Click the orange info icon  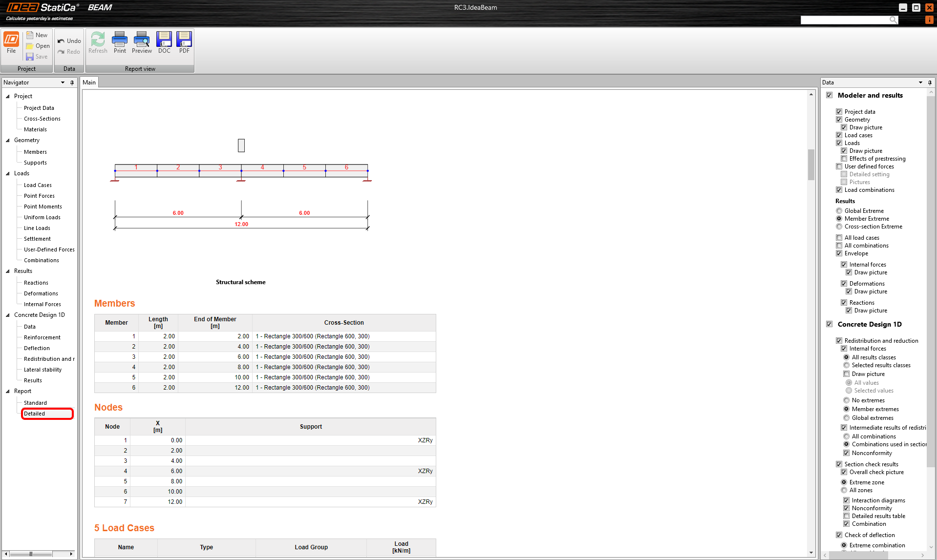click(929, 20)
